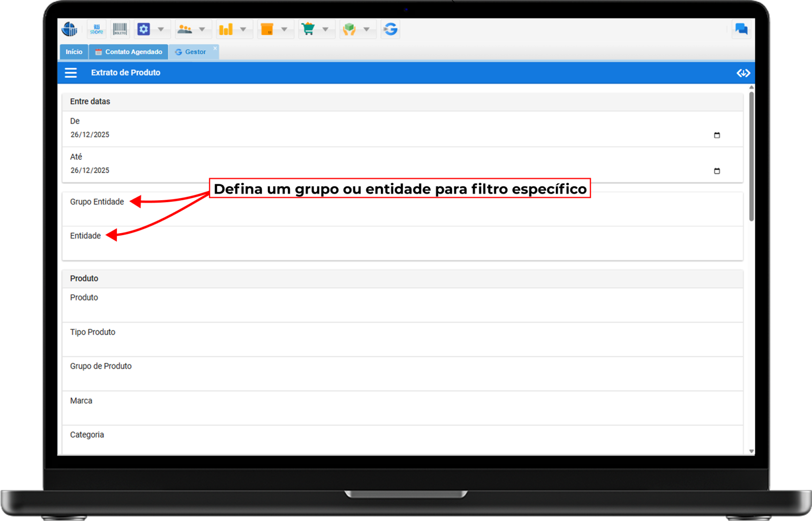Switch to the Contato Agendado tab

(129, 52)
